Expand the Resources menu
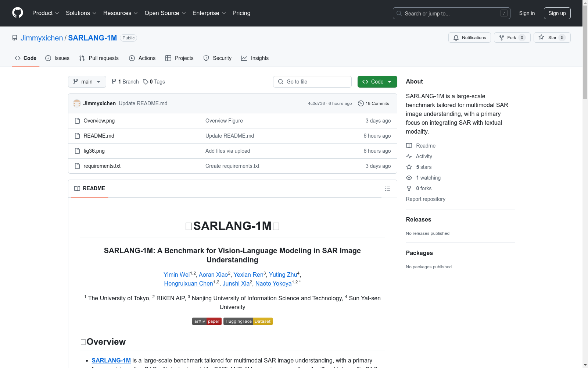This screenshot has width=588, height=368. point(121,13)
